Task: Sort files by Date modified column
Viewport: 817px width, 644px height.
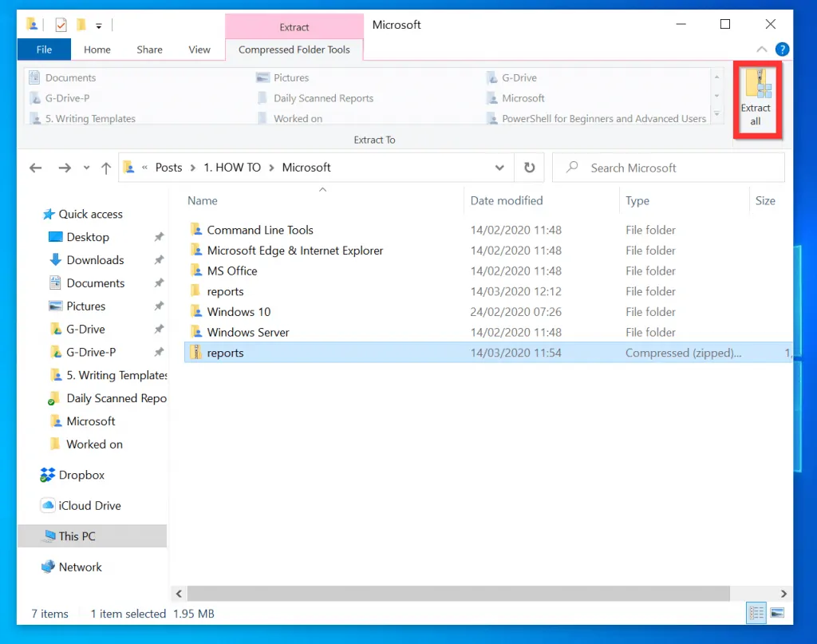Action: [507, 201]
